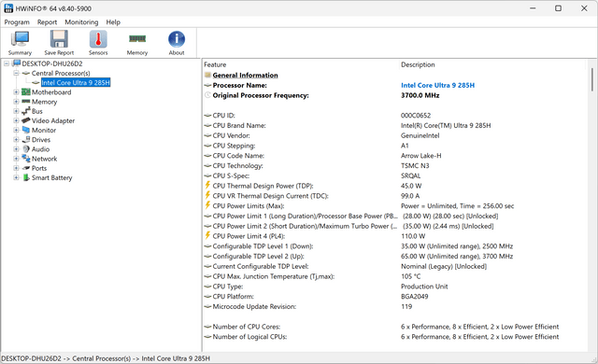Select the CPU S-Spec row
This screenshot has width=598, height=364.
[394, 175]
